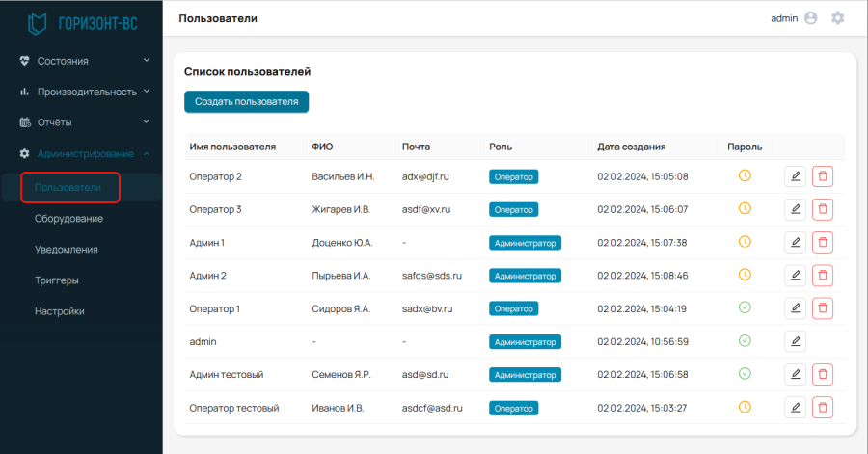Delete user Оператор 3 with trash icon
This screenshot has width=868, height=454.
pos(823,209)
